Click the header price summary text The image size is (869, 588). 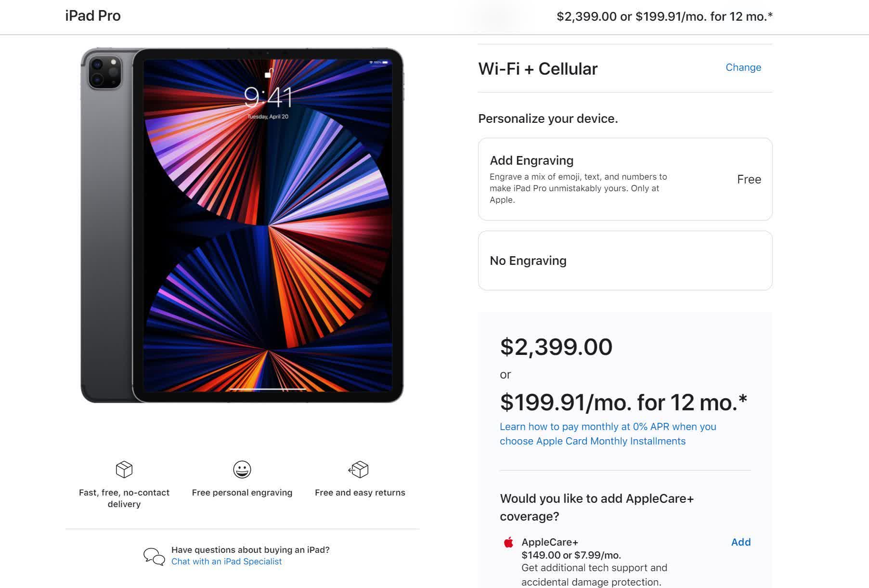click(664, 16)
